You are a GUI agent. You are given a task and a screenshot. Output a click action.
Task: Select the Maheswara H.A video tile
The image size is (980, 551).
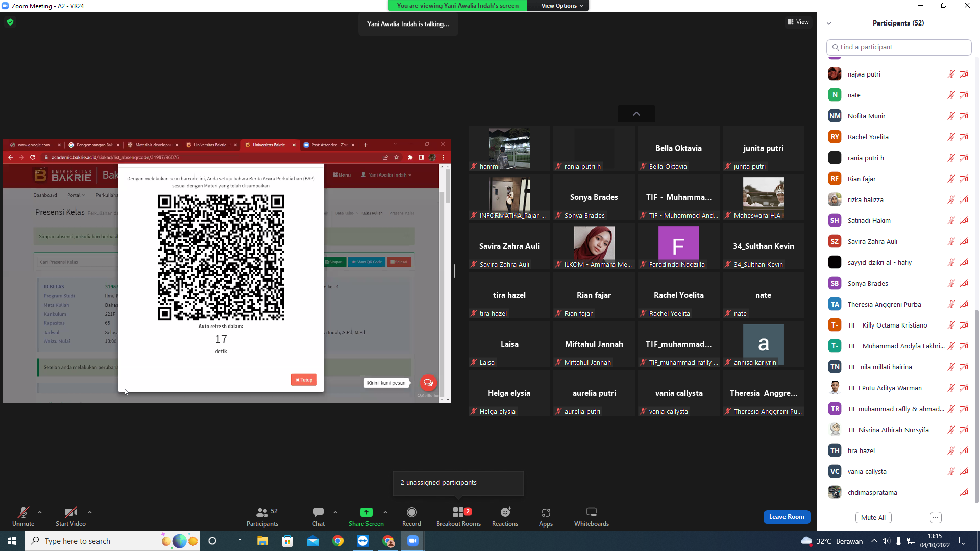point(764,197)
